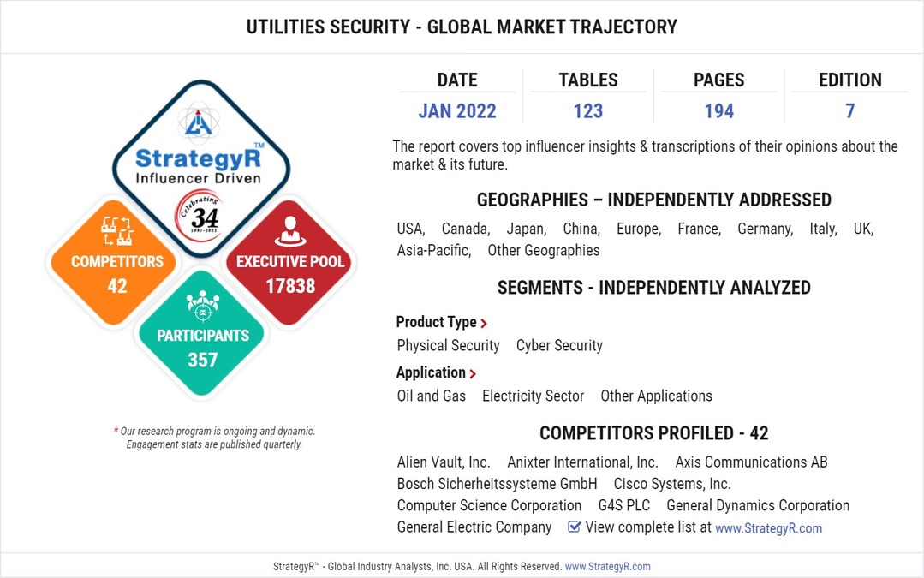This screenshot has height=578, width=924.
Task: Click China in the geographies list
Action: 581,229
